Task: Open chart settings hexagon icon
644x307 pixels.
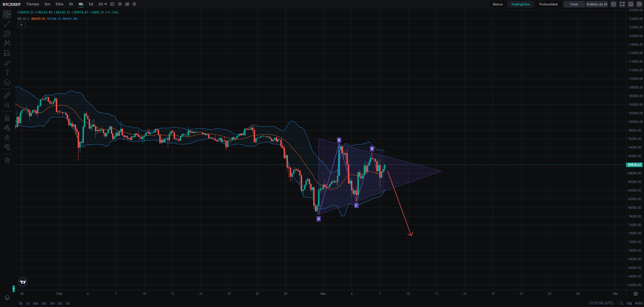Action: [x=120, y=4]
